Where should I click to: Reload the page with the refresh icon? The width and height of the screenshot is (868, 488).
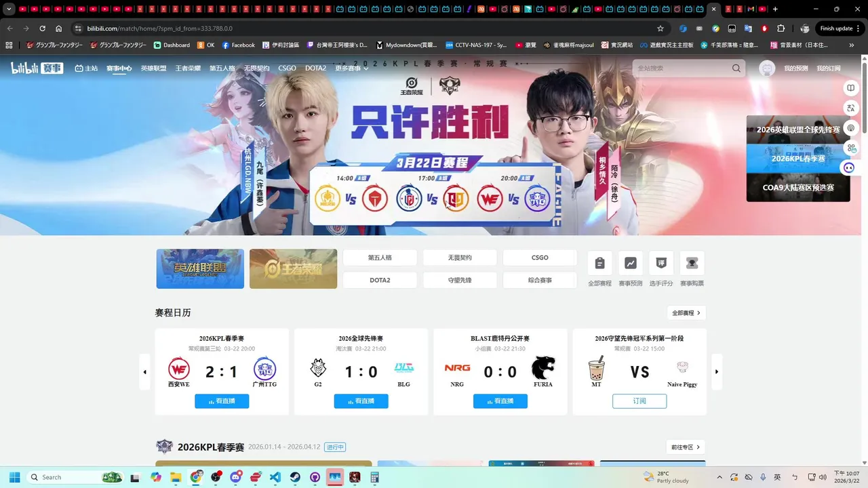coord(42,28)
